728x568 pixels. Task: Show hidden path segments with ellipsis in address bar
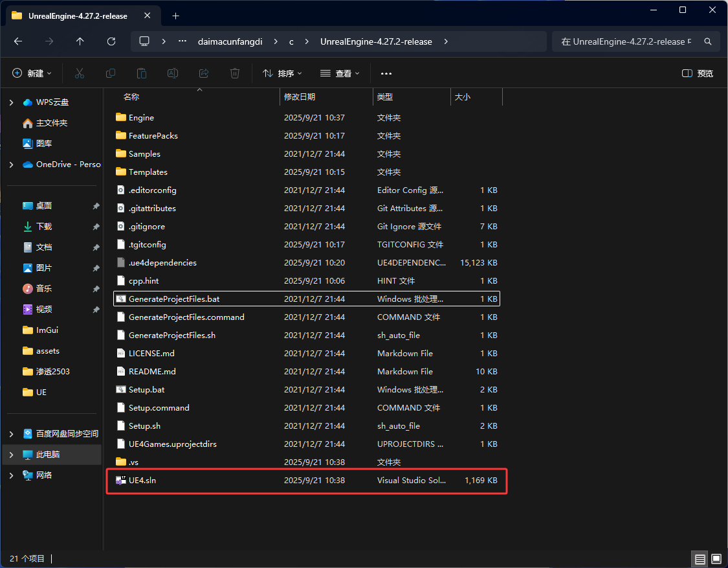[182, 41]
